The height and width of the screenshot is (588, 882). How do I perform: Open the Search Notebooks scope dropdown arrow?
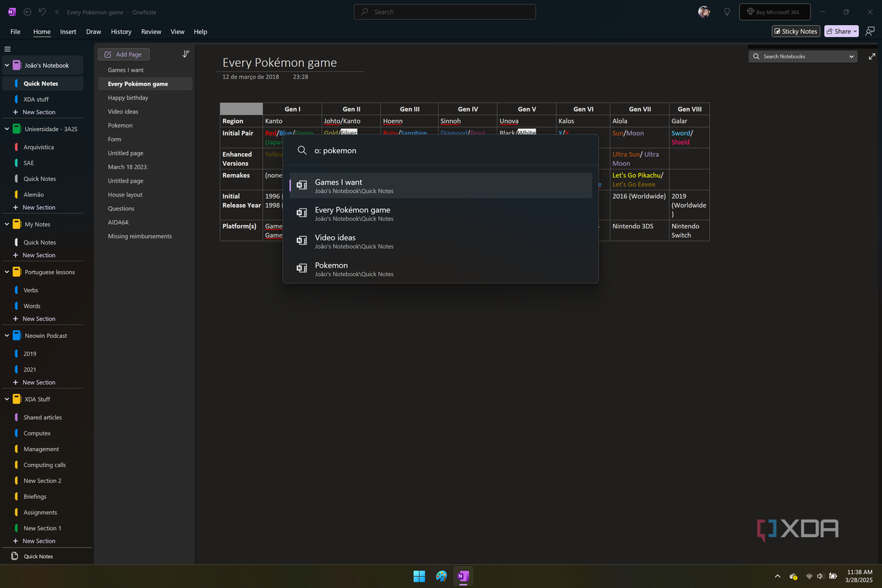point(851,56)
